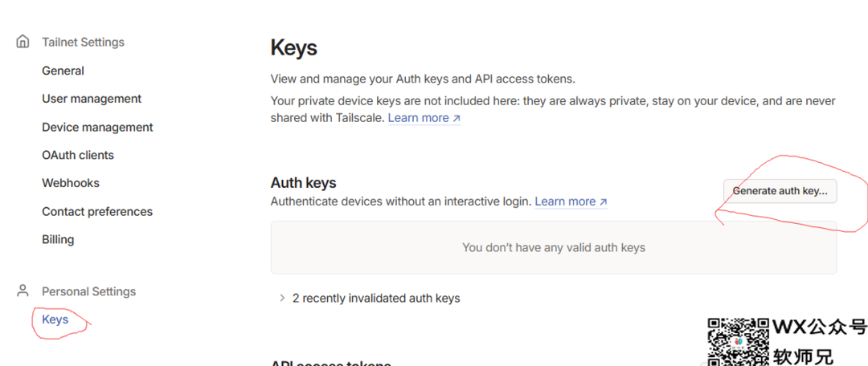The width and height of the screenshot is (868, 366).
Task: Select OAuth clients in sidebar
Action: [x=78, y=156]
